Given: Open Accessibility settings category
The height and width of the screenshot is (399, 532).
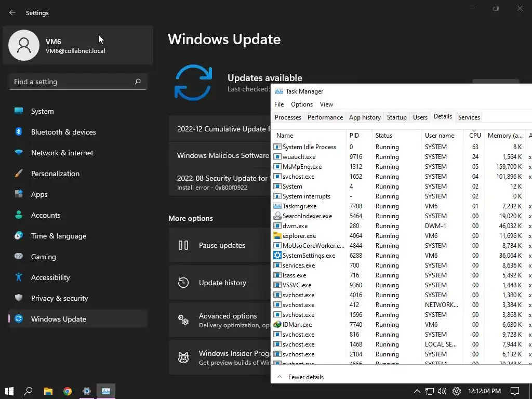Looking at the screenshot, I should click(x=78, y=277).
